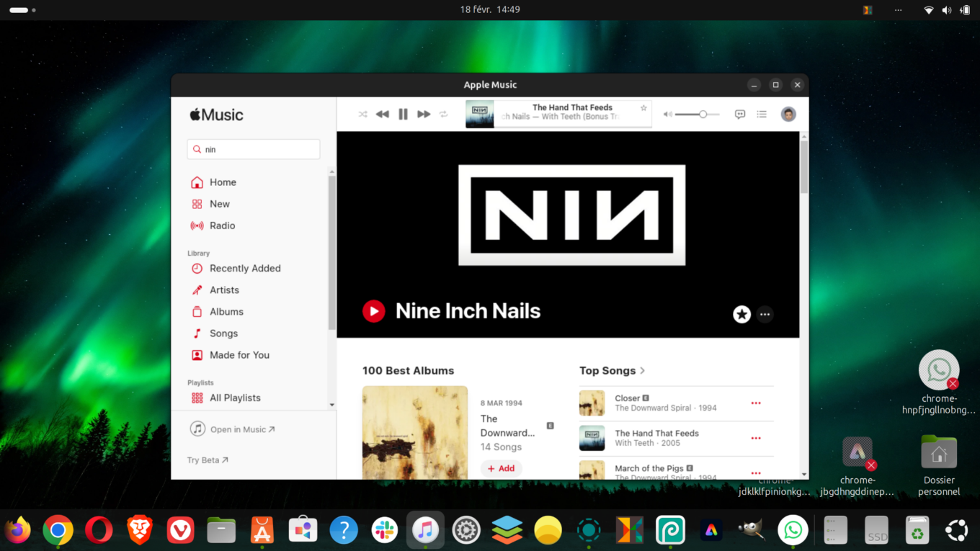Pause the current song

(403, 115)
